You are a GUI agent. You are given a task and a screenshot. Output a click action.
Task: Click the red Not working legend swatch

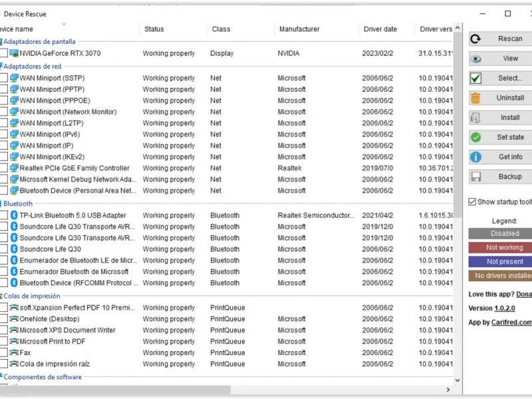500,247
